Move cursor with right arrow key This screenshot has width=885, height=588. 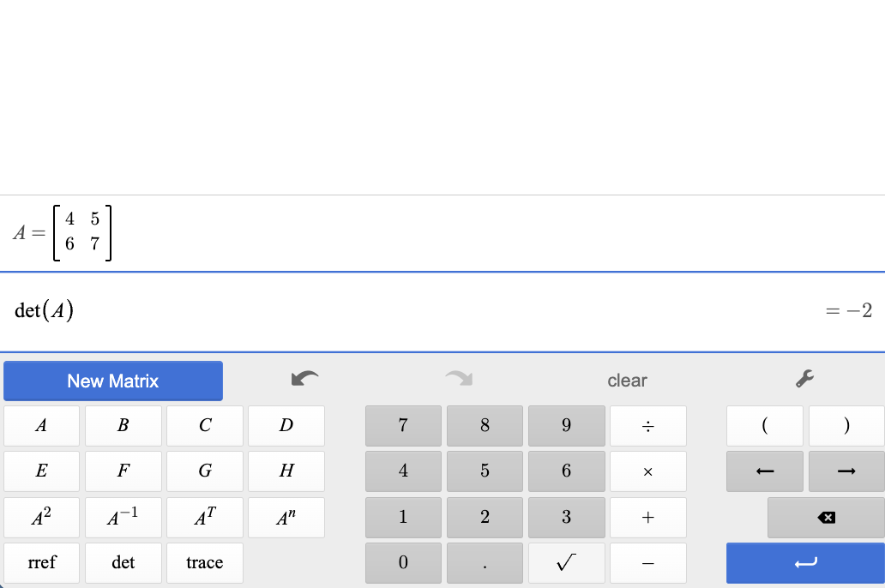tap(846, 471)
